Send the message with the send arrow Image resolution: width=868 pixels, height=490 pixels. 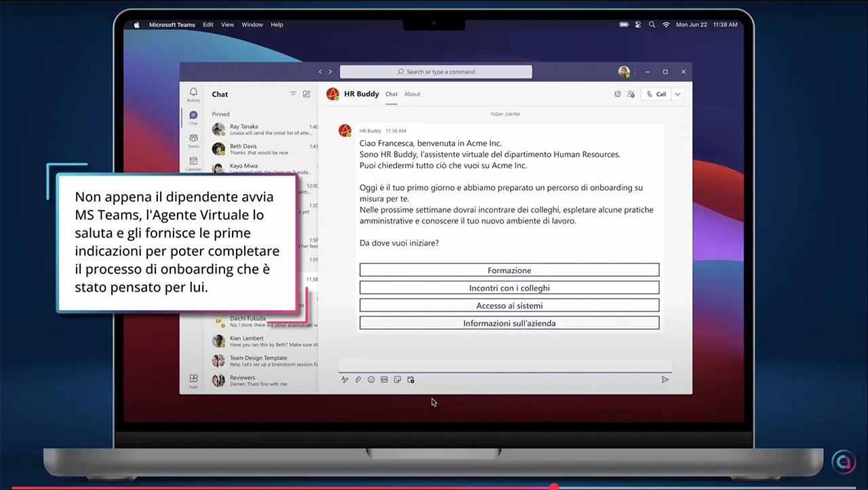(x=665, y=379)
